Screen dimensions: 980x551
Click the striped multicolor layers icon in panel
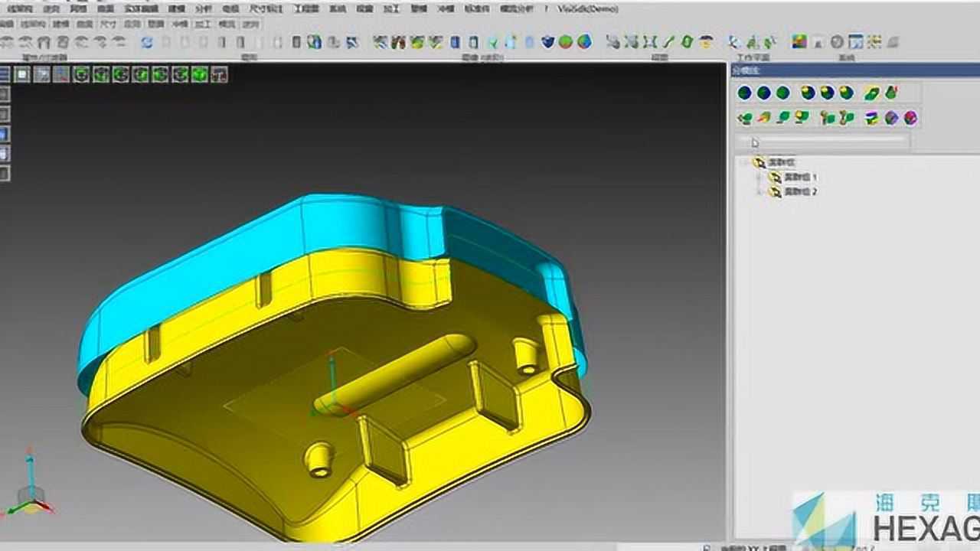click(872, 118)
